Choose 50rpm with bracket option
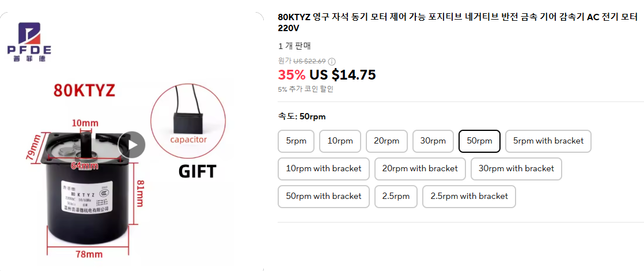The image size is (644, 271). click(323, 197)
